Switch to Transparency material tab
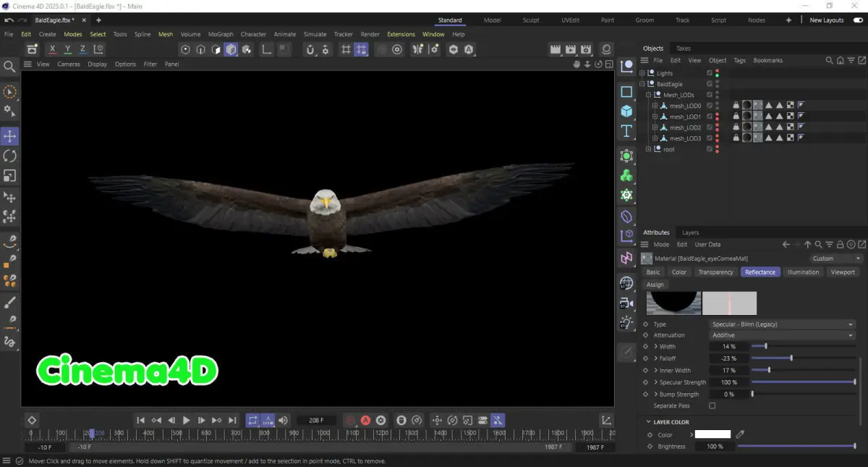This screenshot has width=868, height=467. click(715, 272)
